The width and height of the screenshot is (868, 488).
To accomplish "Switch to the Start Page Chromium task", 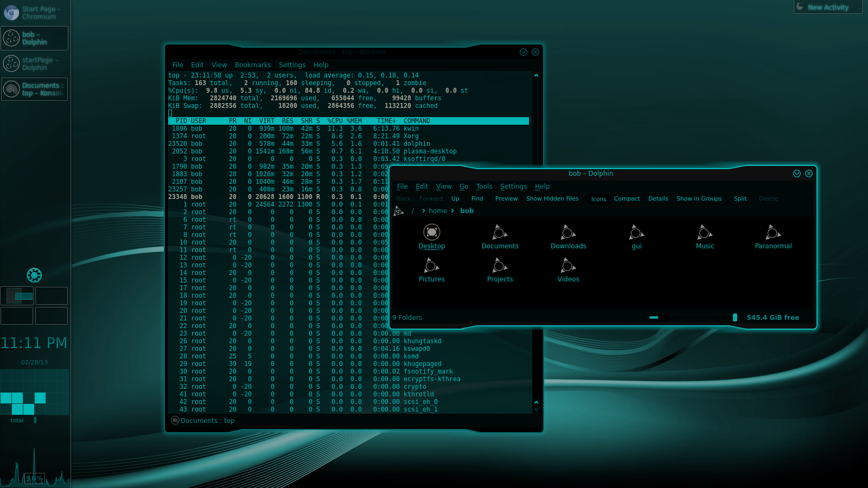I will [35, 13].
